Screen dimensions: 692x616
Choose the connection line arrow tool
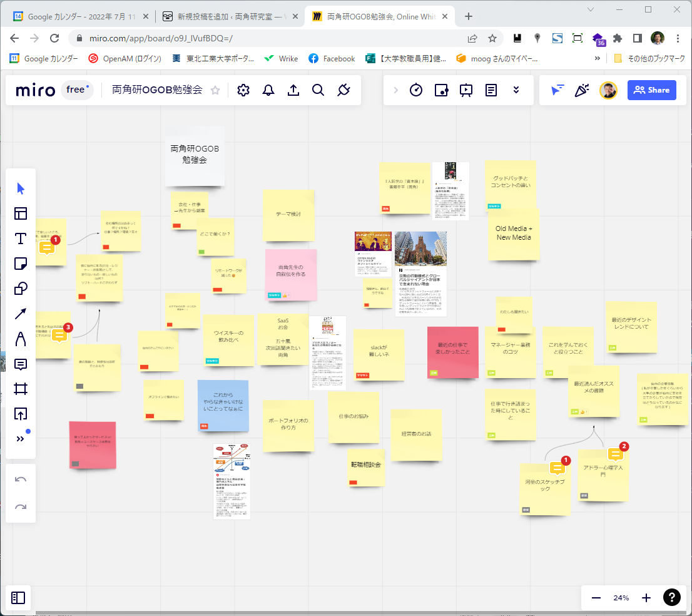click(21, 314)
